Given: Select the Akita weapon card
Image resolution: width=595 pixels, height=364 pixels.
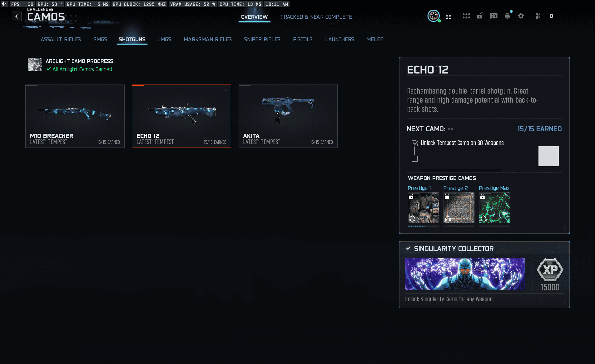Looking at the screenshot, I should tap(288, 116).
